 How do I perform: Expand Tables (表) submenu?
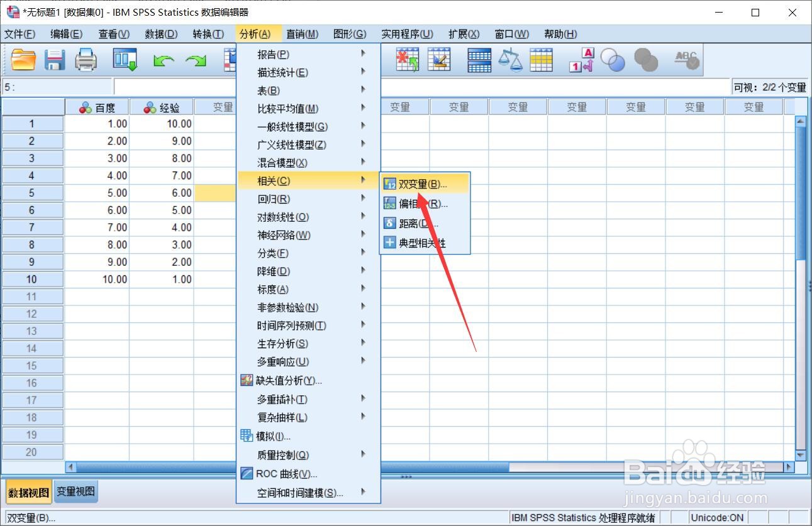tap(308, 90)
